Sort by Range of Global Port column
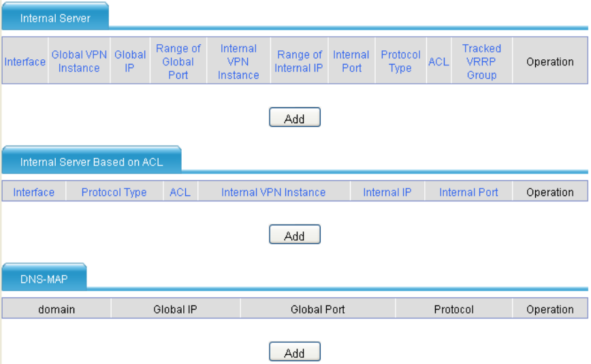The image size is (591, 364). pyautogui.click(x=178, y=61)
